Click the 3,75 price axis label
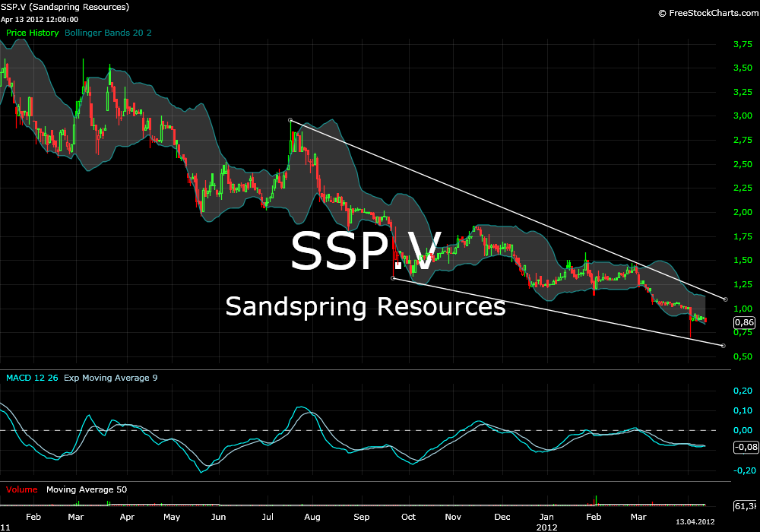This screenshot has width=760, height=532. tap(743, 45)
